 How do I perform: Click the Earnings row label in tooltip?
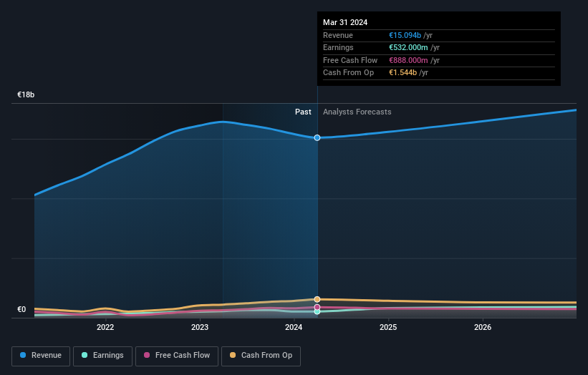[x=338, y=47]
